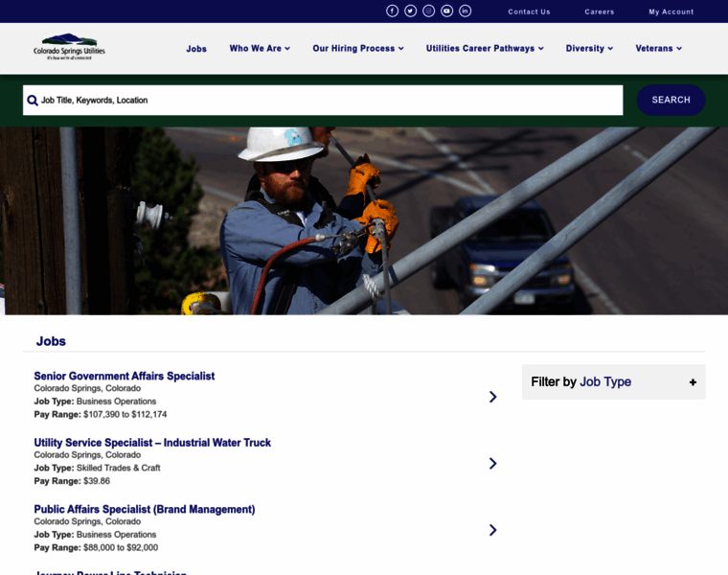This screenshot has width=728, height=575.
Task: Open the YouTube social icon
Action: point(446,11)
